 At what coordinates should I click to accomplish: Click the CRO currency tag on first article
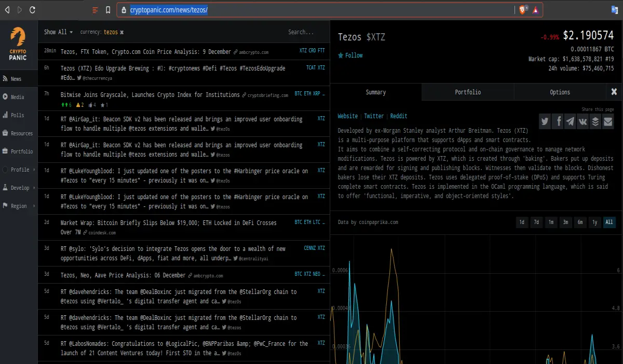(x=312, y=50)
